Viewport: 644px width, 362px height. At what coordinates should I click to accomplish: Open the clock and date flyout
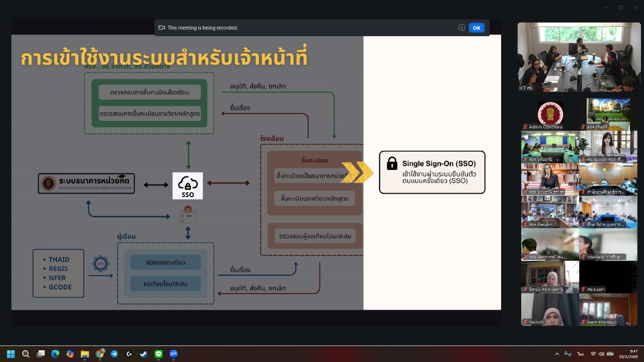pyautogui.click(x=629, y=354)
